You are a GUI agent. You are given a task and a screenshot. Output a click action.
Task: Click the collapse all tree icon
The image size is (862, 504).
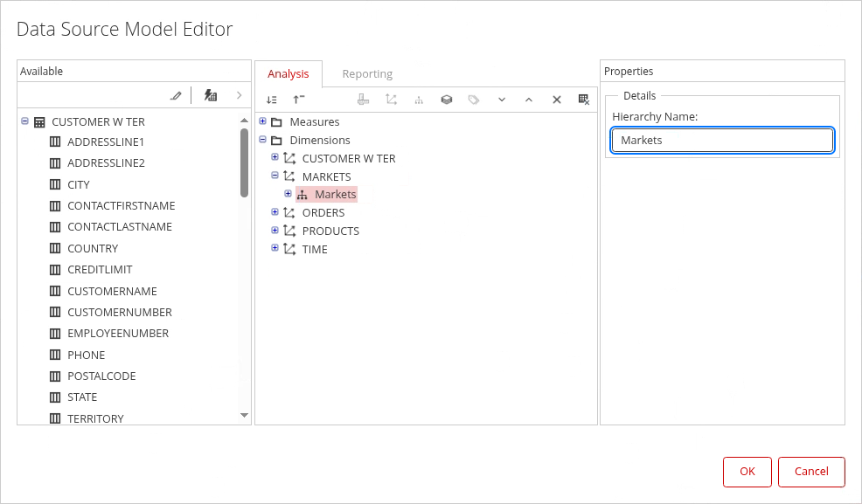(x=299, y=100)
